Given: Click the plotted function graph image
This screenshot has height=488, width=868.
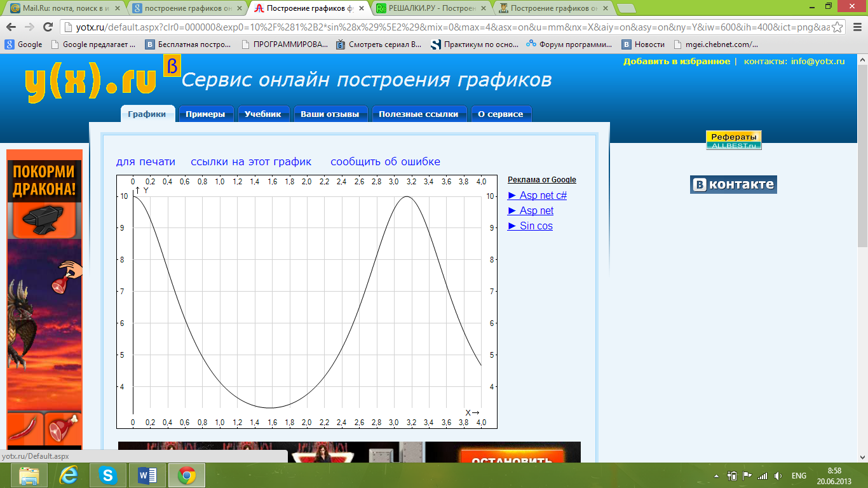Looking at the screenshot, I should [307, 302].
